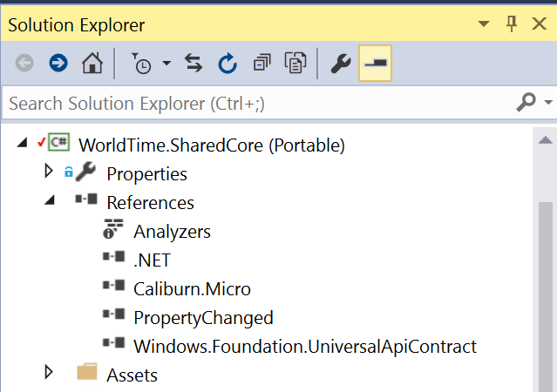Click the Home icon in toolbar

click(x=92, y=64)
